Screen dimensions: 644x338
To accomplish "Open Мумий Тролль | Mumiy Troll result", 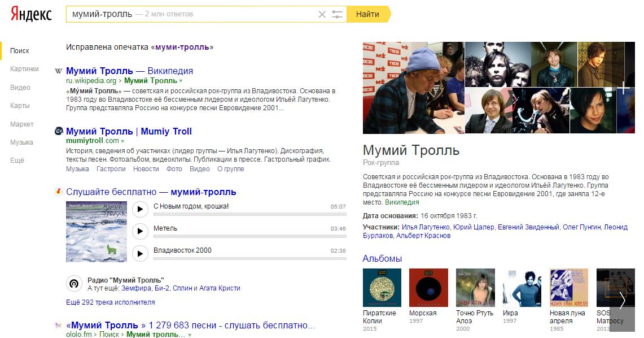I will pyautogui.click(x=129, y=131).
